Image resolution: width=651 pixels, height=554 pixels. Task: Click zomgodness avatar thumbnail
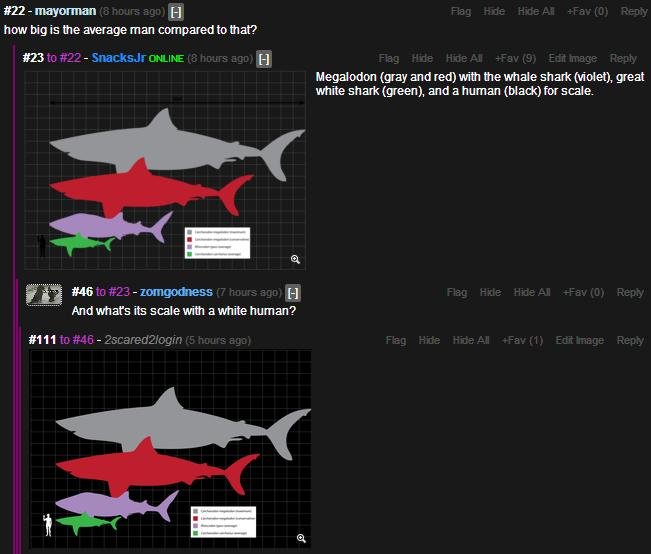point(43,294)
